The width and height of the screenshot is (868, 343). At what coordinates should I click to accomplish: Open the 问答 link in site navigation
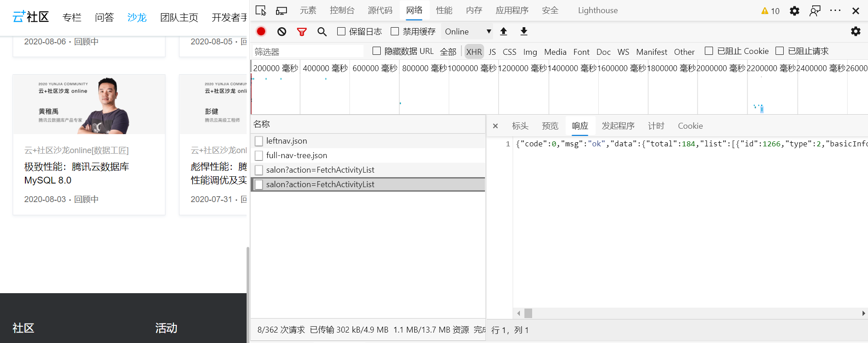104,17
